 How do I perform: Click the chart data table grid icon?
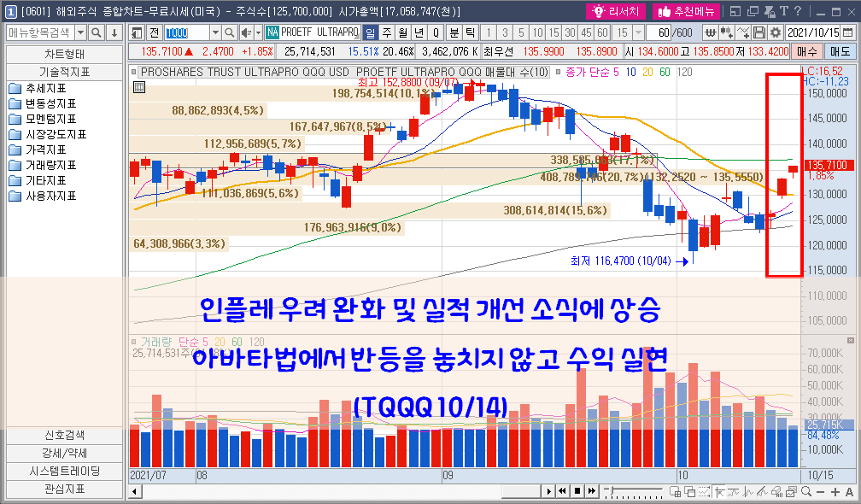coord(139,87)
